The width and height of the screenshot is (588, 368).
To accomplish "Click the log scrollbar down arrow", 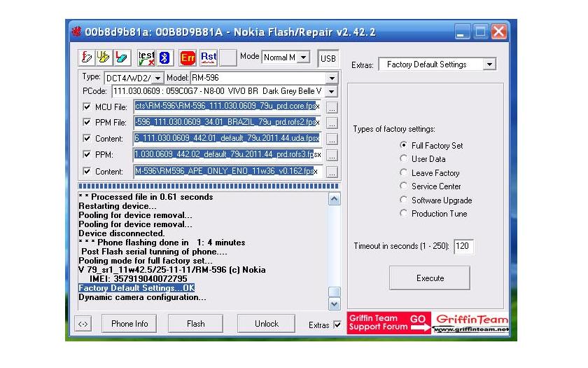I will point(334,304).
